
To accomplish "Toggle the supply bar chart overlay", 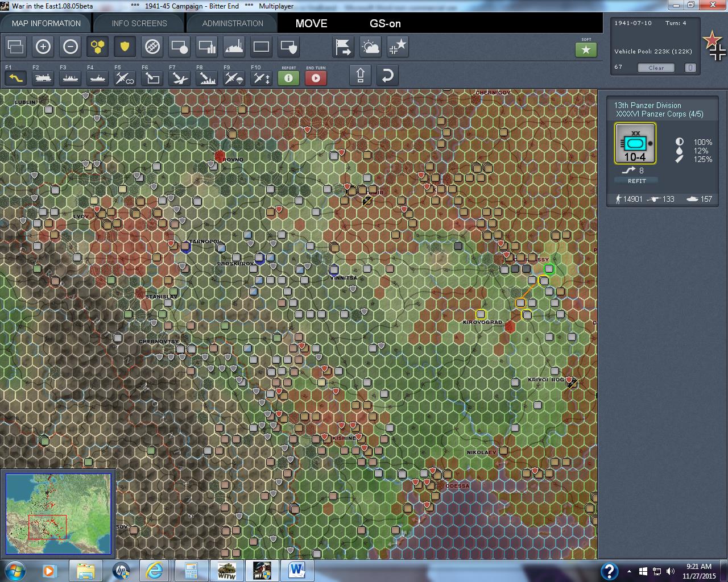I will 207,47.
